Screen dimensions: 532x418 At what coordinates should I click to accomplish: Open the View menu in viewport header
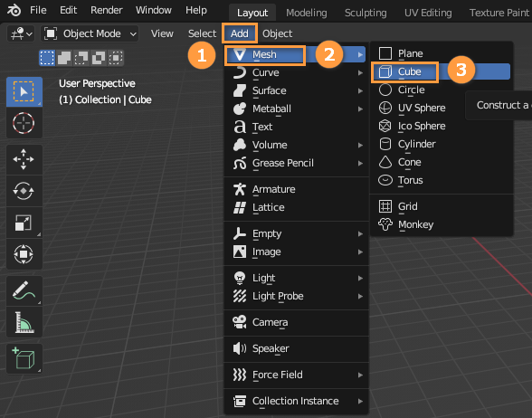click(162, 33)
